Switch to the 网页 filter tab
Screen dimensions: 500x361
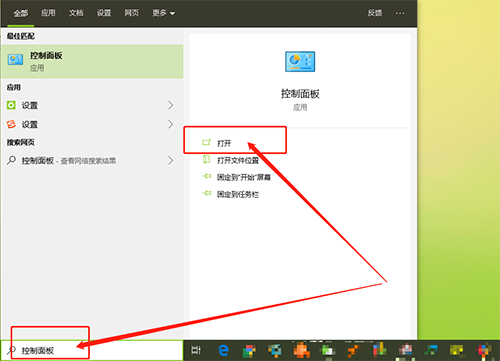point(131,13)
